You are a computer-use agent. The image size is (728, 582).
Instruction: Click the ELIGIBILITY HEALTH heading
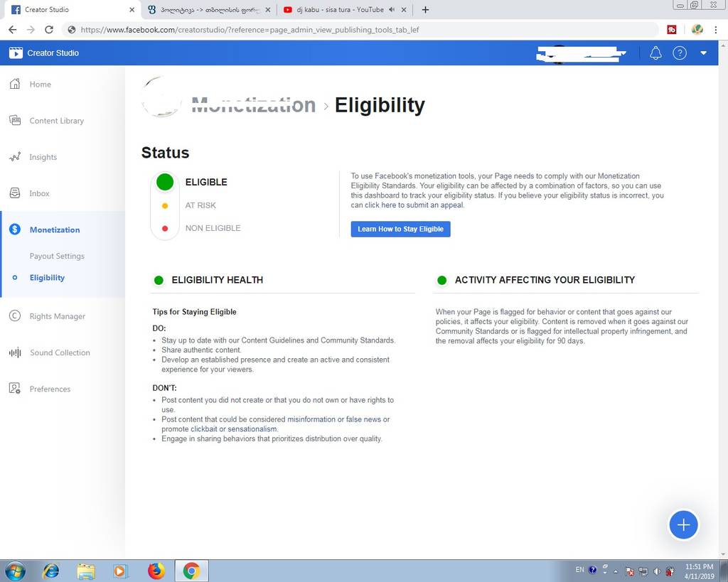218,280
